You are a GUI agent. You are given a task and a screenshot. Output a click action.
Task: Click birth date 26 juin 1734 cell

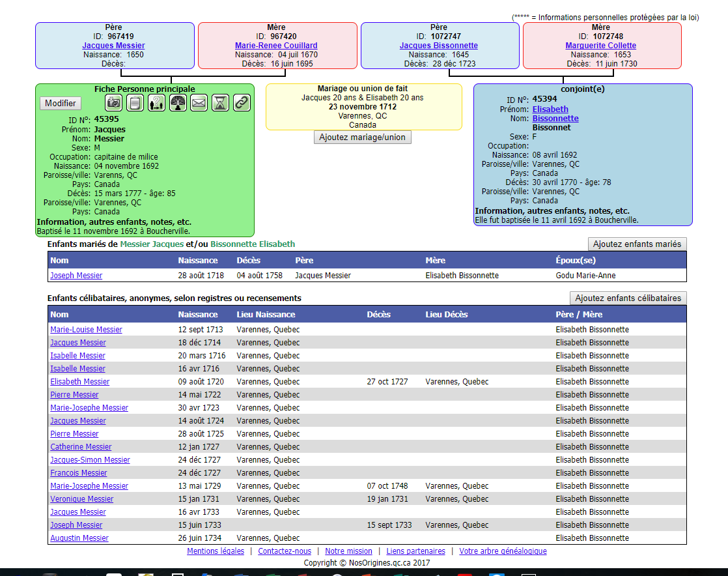[x=200, y=538]
